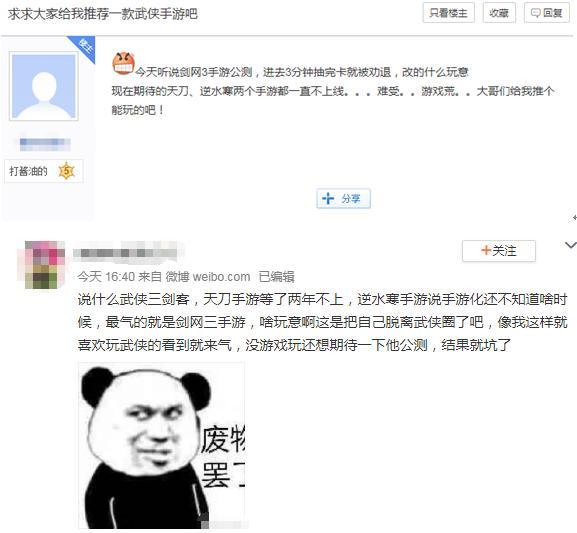577x533 pixels.
Task: Click the speech bubble icon in 回复
Action: pos(535,13)
